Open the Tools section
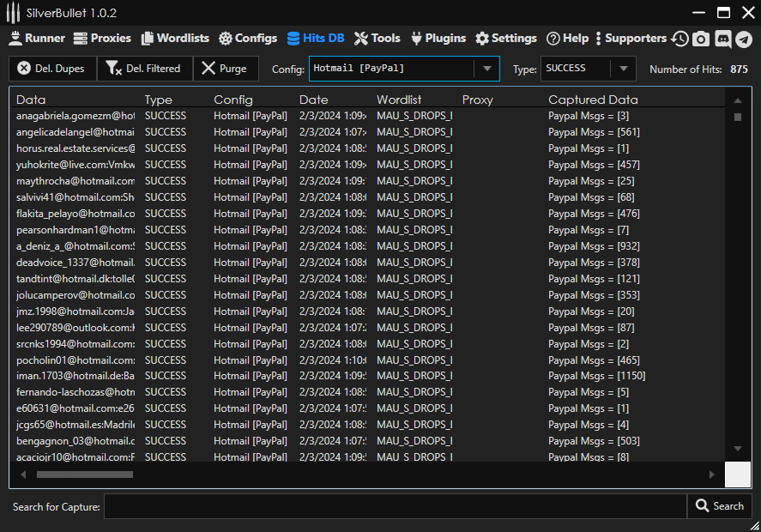Screen dimensions: 761x532 [x=377, y=39]
